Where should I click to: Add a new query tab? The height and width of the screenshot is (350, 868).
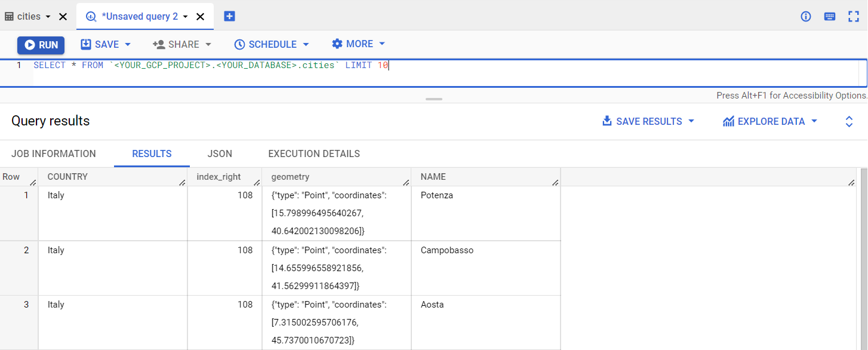(x=229, y=16)
